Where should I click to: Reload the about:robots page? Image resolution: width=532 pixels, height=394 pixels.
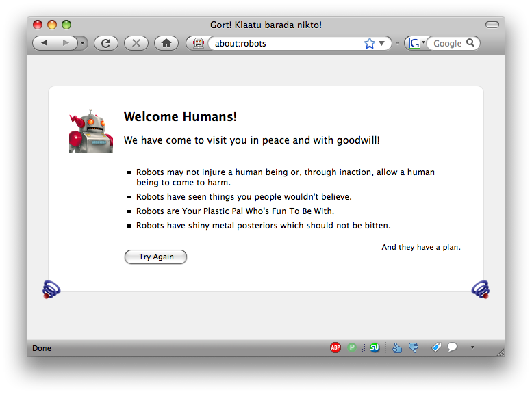point(106,43)
